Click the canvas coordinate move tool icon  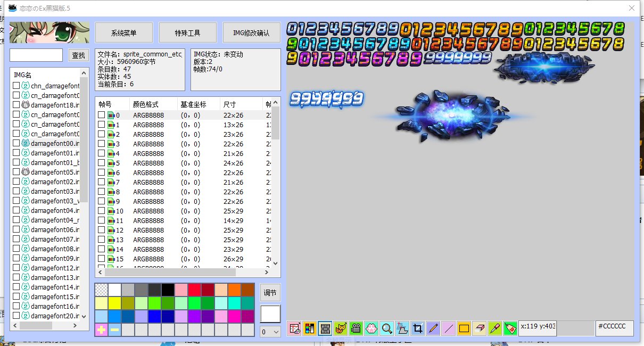pyautogui.click(x=402, y=328)
